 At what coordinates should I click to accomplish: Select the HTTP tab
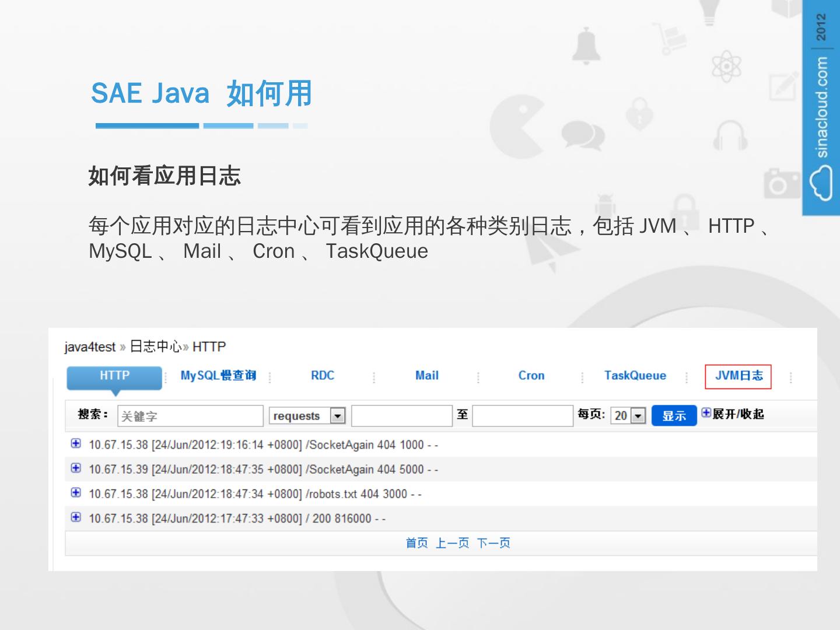(x=114, y=376)
